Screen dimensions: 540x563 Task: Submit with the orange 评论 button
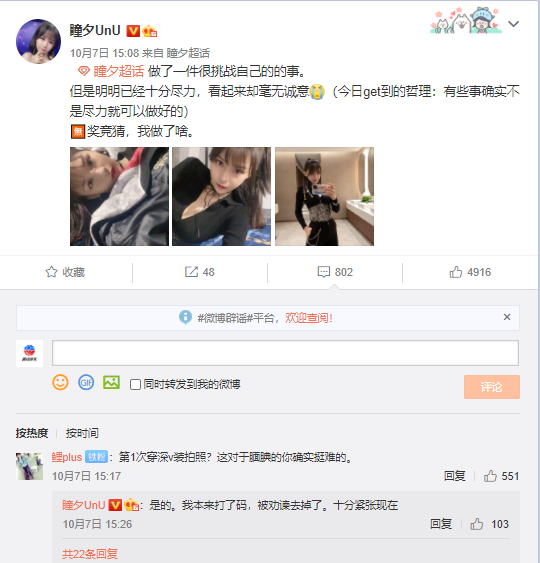[492, 387]
